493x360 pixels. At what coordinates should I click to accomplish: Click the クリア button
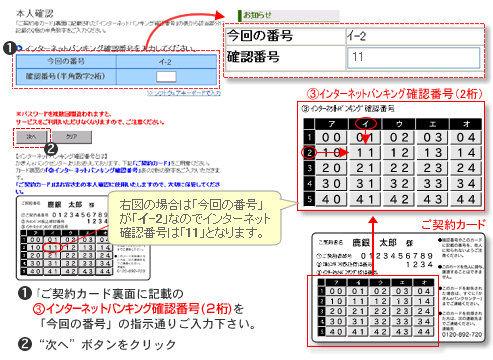tap(72, 137)
